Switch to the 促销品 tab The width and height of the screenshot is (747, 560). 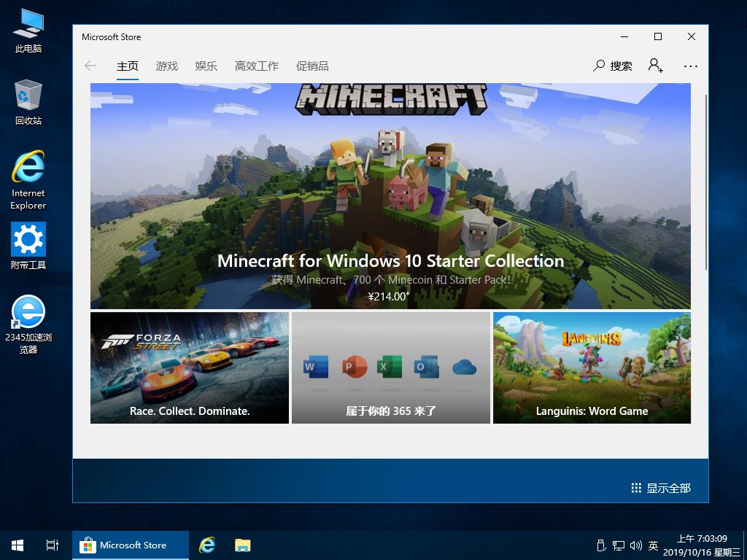(x=312, y=66)
